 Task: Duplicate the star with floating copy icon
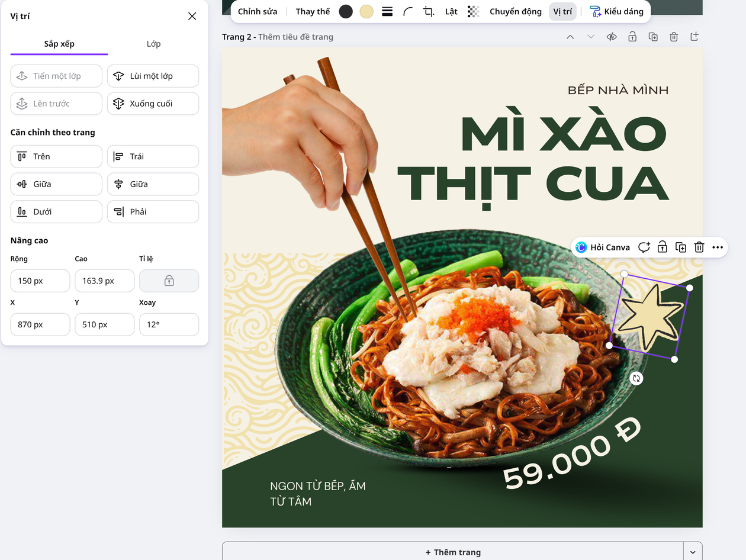(681, 247)
